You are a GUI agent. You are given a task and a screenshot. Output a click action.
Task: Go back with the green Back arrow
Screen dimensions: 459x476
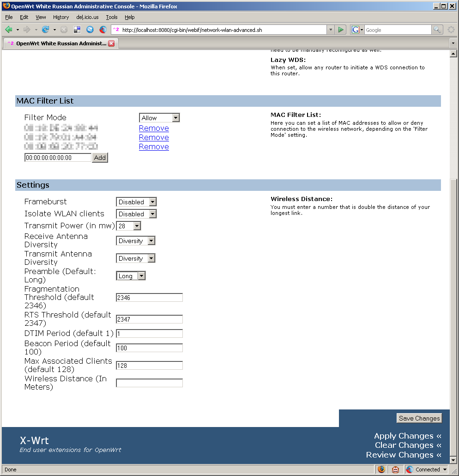9,30
